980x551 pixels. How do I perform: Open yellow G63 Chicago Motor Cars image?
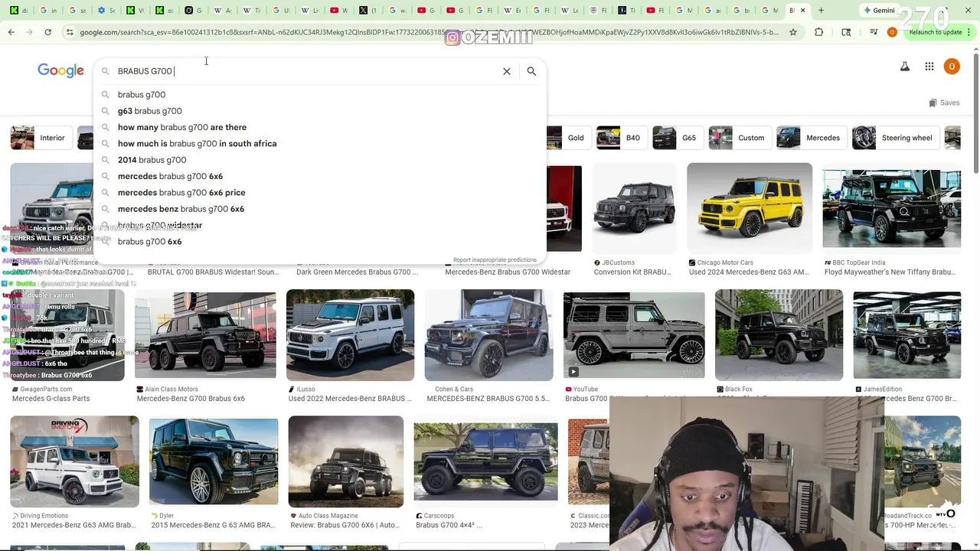click(750, 208)
